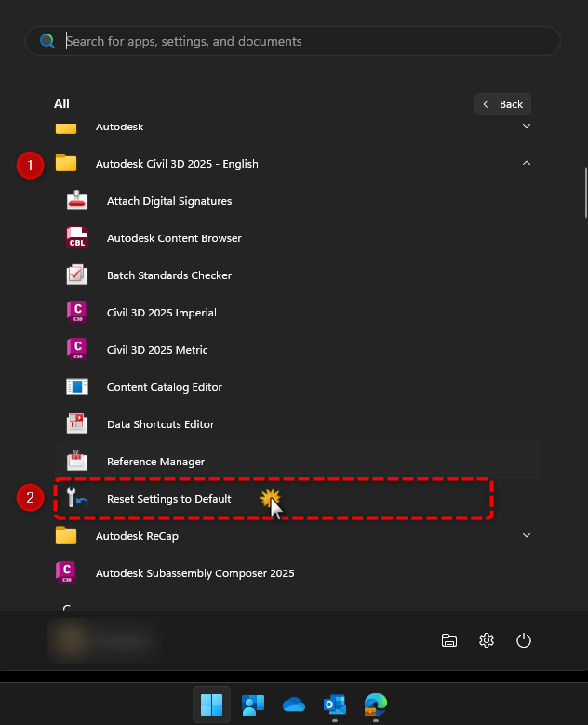Viewport: 588px width, 725px height.
Task: Start Civil 3D 2025 Imperial
Action: (298, 312)
